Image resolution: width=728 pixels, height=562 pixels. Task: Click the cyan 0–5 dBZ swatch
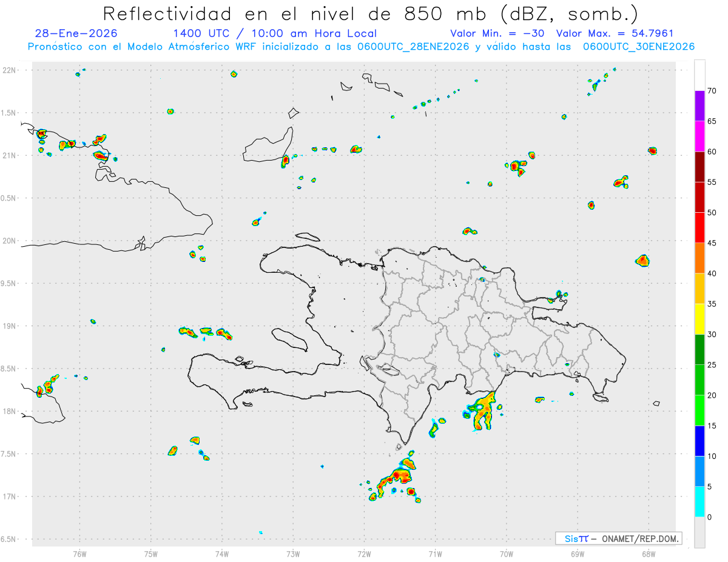click(x=699, y=502)
